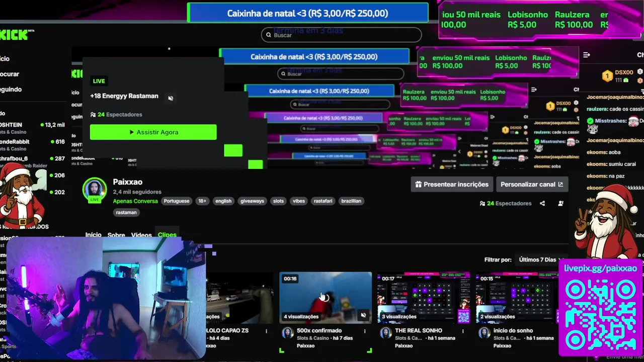The image size is (644, 362).
Task: Click the main Buscar search field
Action: [341, 35]
